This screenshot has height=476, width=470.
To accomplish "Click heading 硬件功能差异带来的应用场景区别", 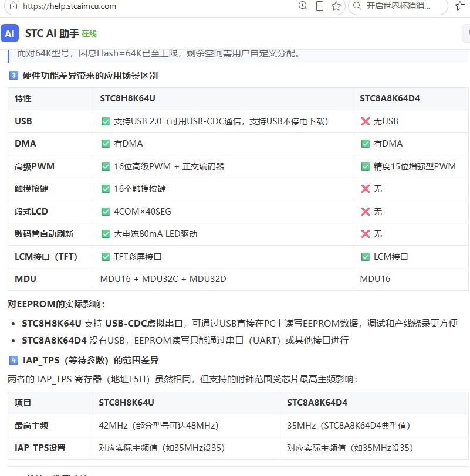I will [90, 75].
